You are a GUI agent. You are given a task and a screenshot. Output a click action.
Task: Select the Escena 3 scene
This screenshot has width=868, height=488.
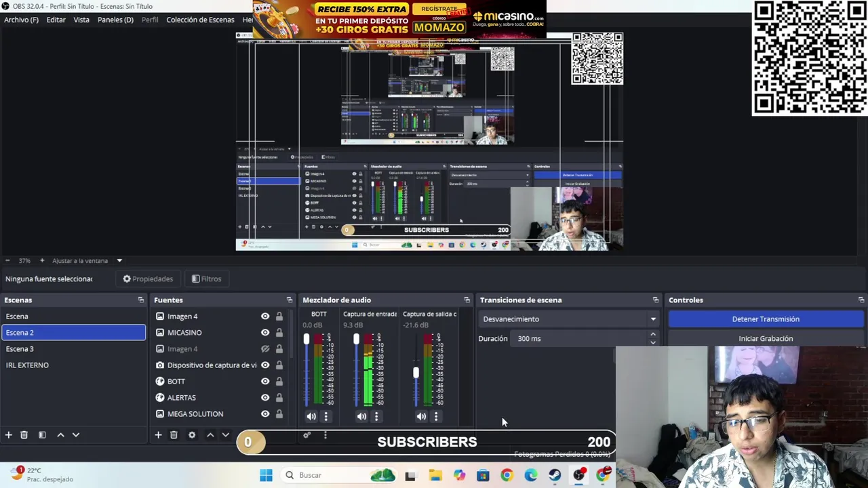(73, 349)
